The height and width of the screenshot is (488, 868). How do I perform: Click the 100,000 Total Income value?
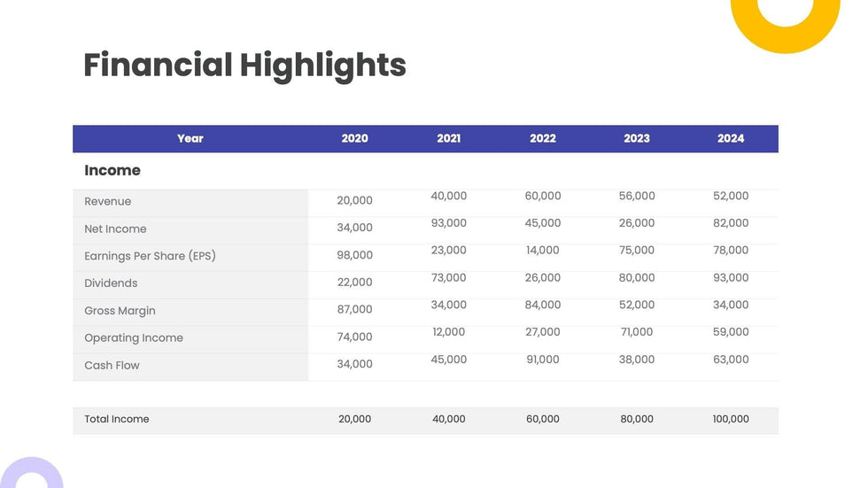click(730, 419)
